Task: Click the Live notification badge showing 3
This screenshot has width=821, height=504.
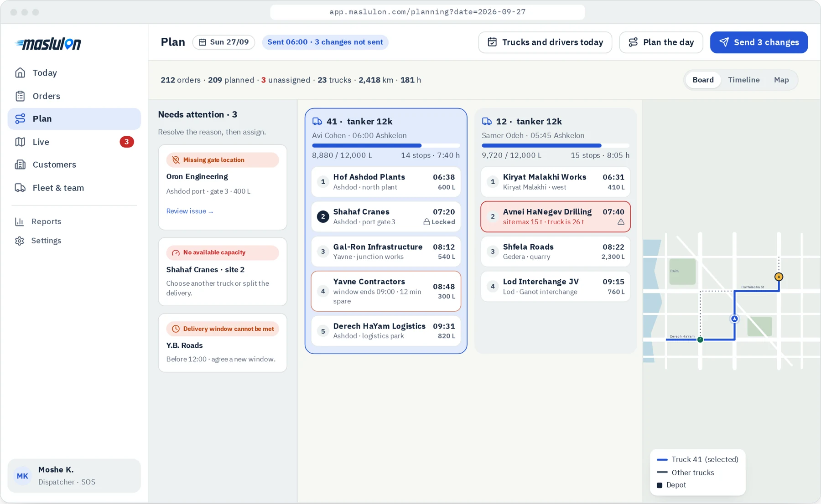Action: click(127, 142)
